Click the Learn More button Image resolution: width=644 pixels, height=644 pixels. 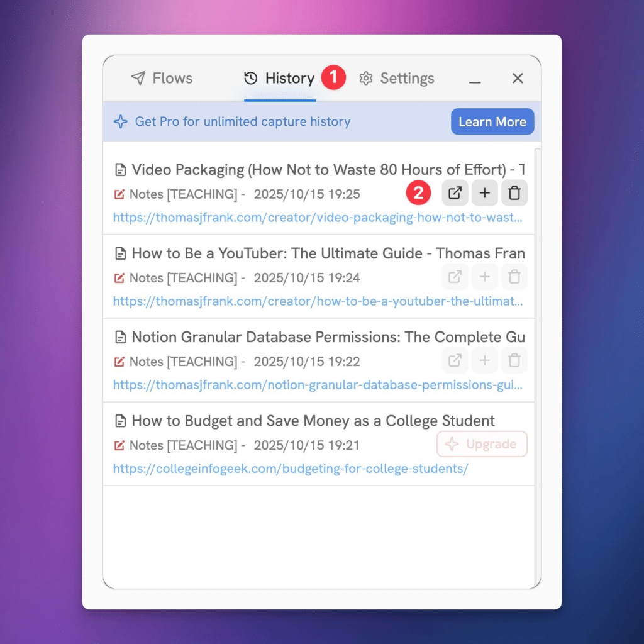pyautogui.click(x=492, y=122)
